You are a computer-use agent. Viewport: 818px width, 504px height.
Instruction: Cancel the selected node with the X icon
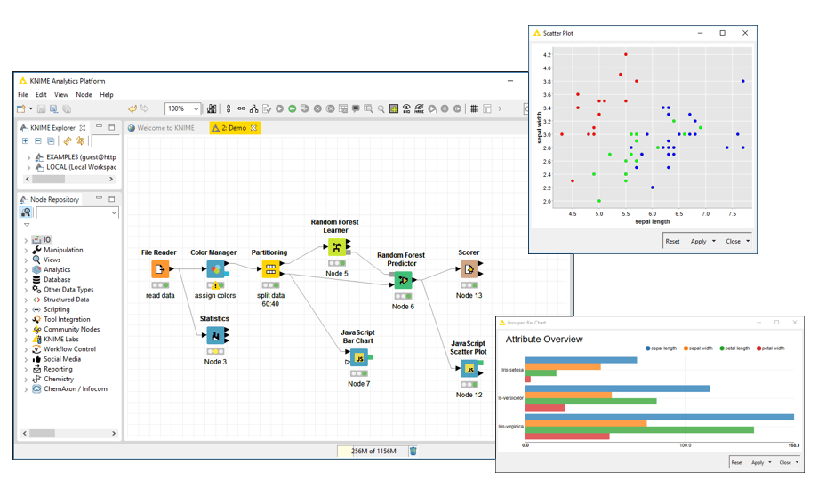coord(317,108)
